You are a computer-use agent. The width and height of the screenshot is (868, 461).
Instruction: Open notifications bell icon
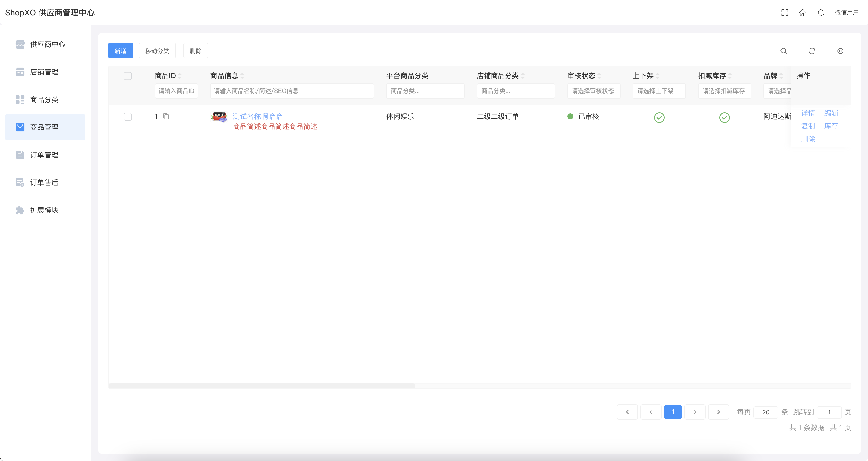(x=820, y=13)
